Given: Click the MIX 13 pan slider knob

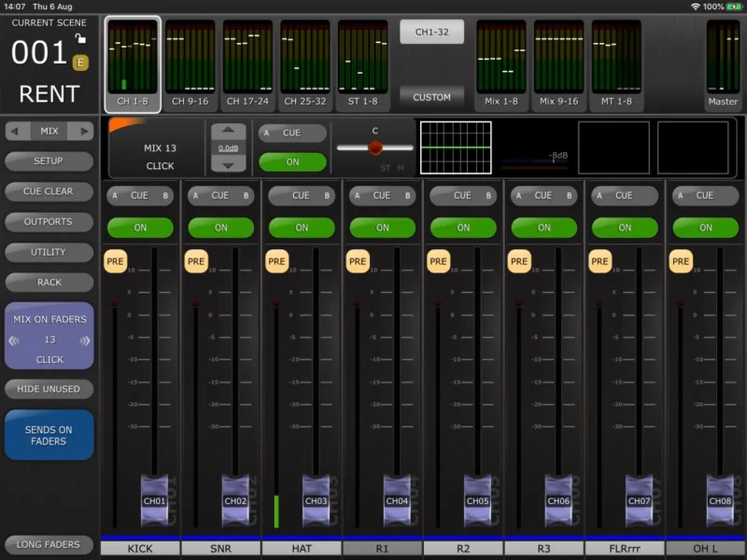Looking at the screenshot, I should click(x=375, y=147).
